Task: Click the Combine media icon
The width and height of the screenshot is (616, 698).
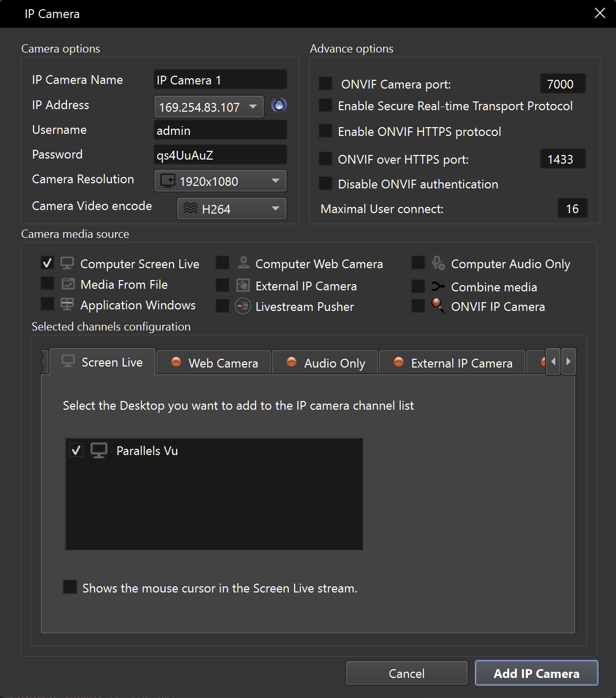Action: [x=438, y=287]
